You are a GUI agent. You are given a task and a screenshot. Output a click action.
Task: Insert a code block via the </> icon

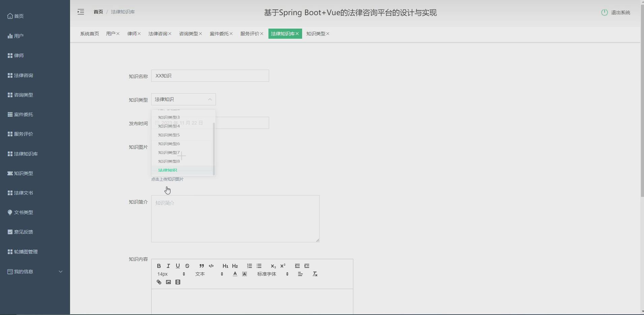[x=211, y=266]
